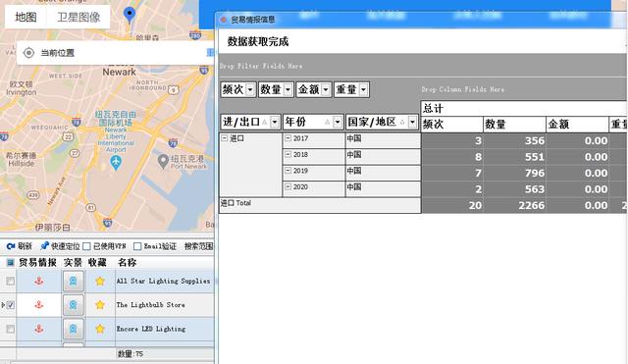
Task: Click quantity cell 356 for 2017
Action: click(514, 141)
